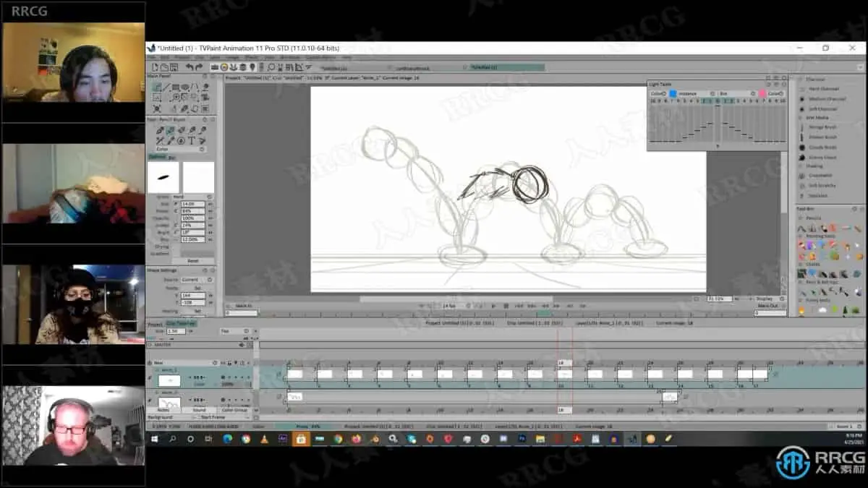868x488 pixels.
Task: Open the Fps dropdown in timeline
Action: (x=234, y=331)
